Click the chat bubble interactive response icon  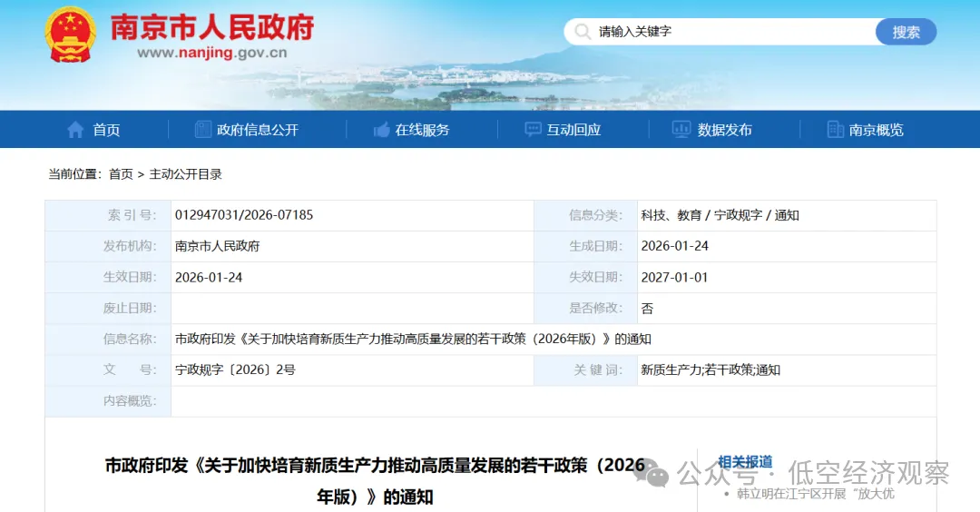coord(534,130)
